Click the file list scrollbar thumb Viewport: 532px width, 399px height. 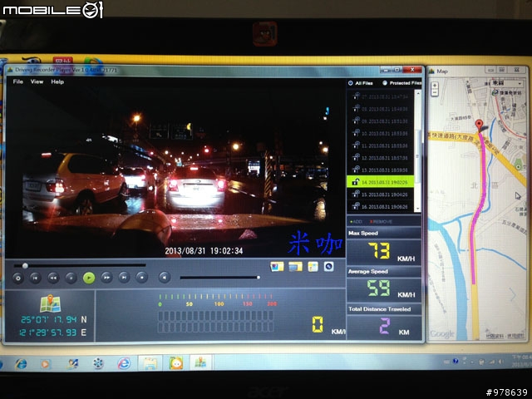pyautogui.click(x=418, y=156)
